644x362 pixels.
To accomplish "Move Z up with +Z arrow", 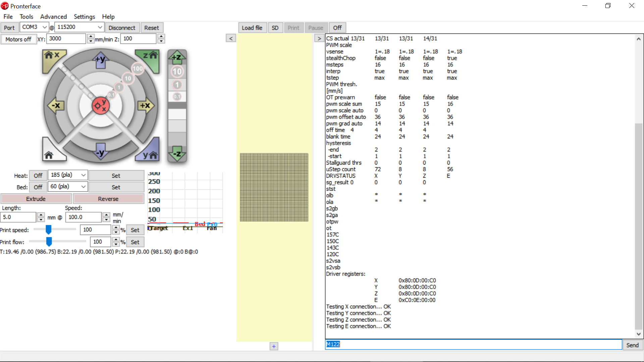I will pyautogui.click(x=177, y=57).
